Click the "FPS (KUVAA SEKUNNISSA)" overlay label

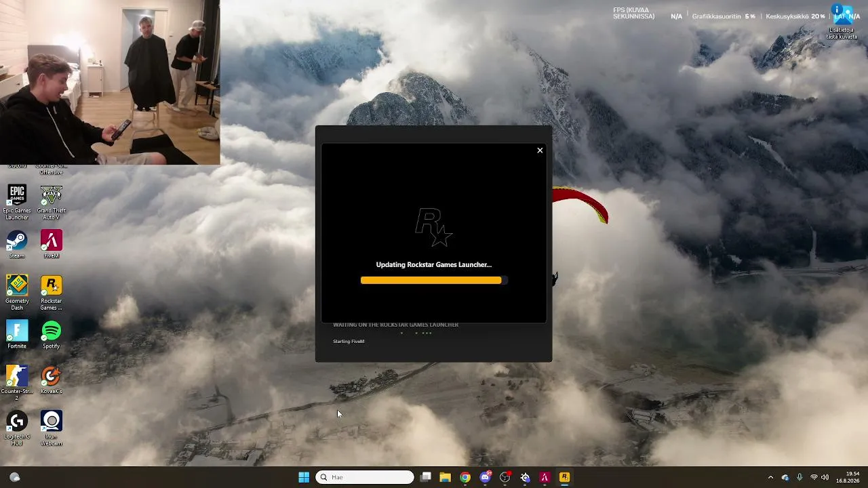[x=634, y=14]
